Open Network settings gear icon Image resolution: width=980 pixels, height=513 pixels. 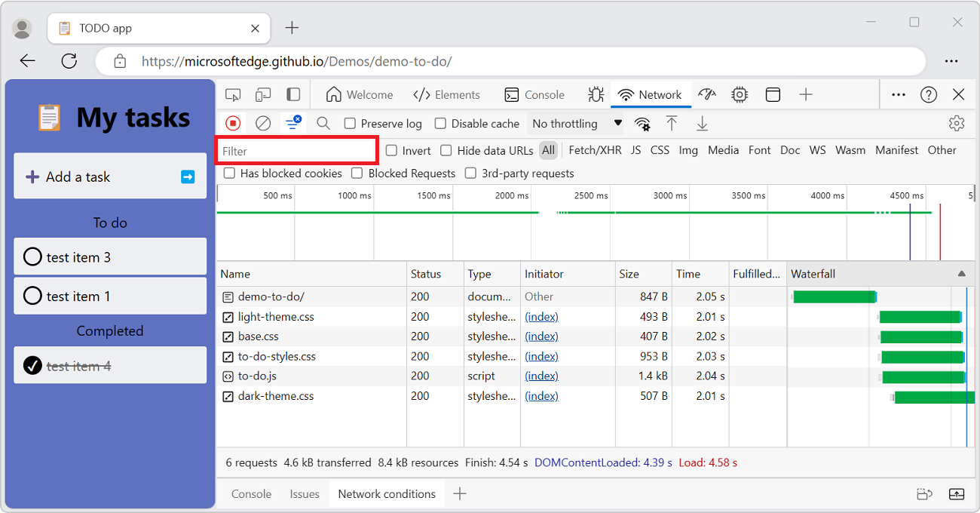pos(957,123)
